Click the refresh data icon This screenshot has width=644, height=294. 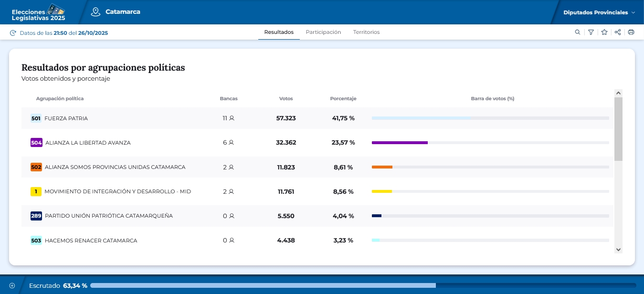(13, 33)
